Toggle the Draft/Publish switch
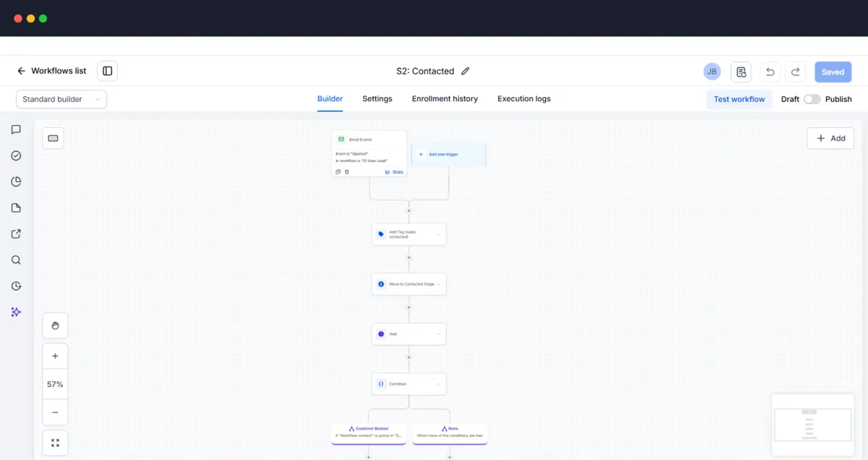 click(x=812, y=99)
